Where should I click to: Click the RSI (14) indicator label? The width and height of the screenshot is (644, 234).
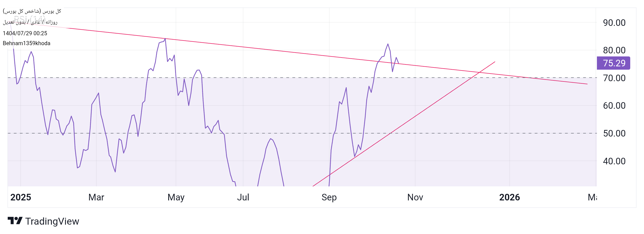click(29, 19)
